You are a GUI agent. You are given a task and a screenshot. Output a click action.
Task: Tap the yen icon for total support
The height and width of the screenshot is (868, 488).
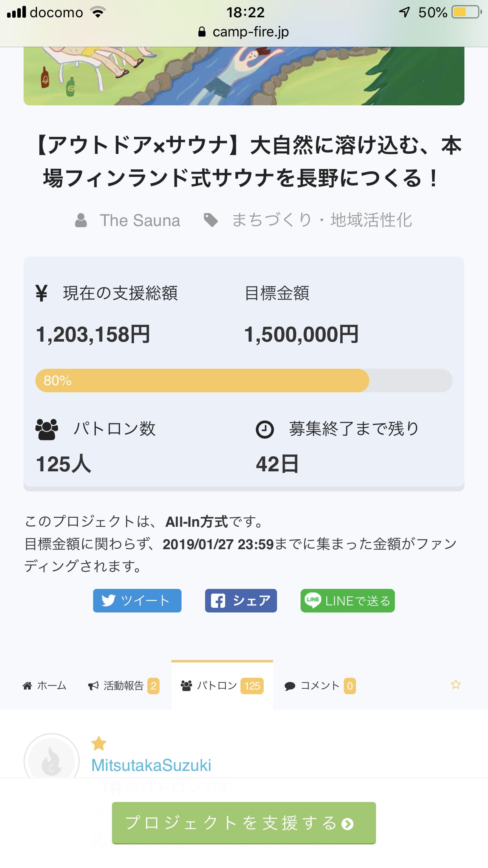pyautogui.click(x=41, y=293)
